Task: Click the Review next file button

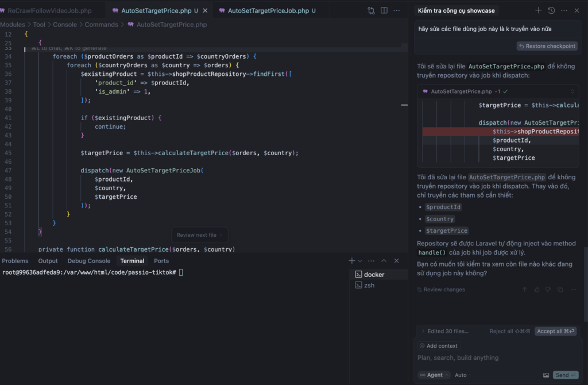Action: click(x=199, y=235)
